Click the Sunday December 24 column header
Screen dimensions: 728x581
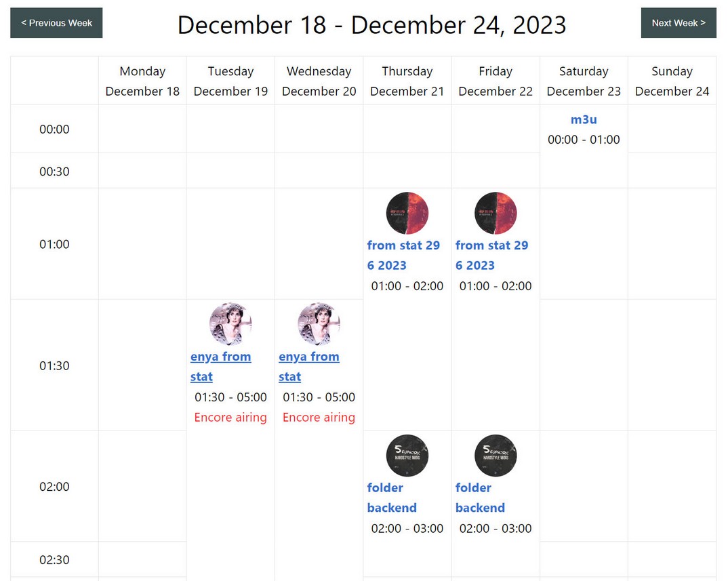672,81
